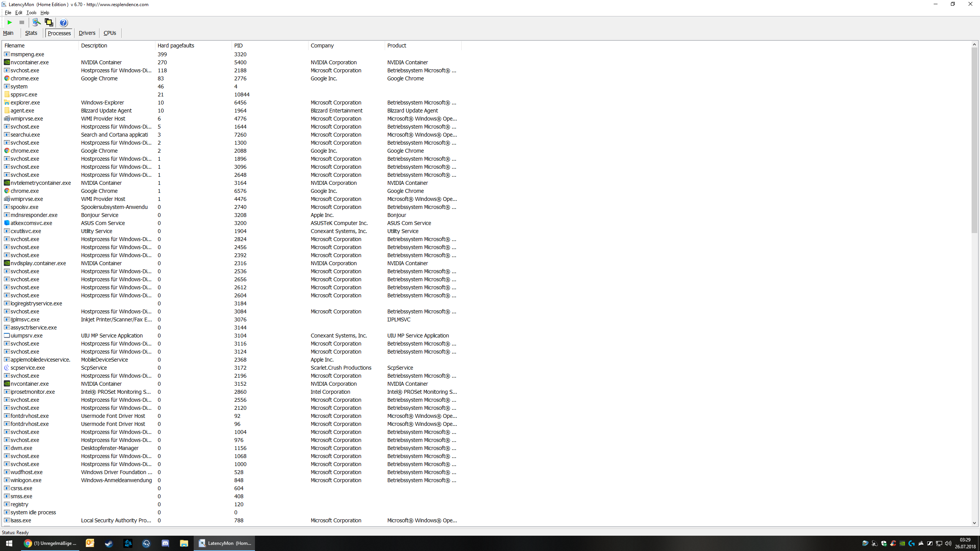This screenshot has width=980, height=551.
Task: Open Steam from the taskbar
Action: 109,543
